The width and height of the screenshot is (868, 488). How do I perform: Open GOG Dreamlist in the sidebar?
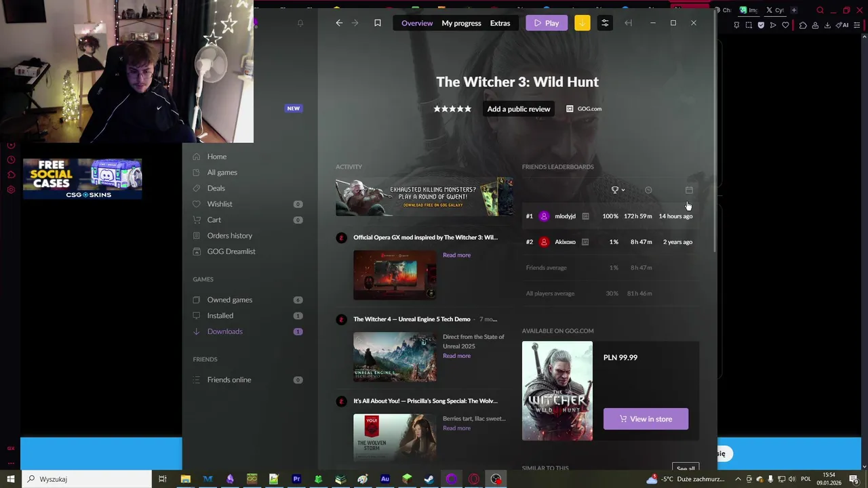point(231,251)
